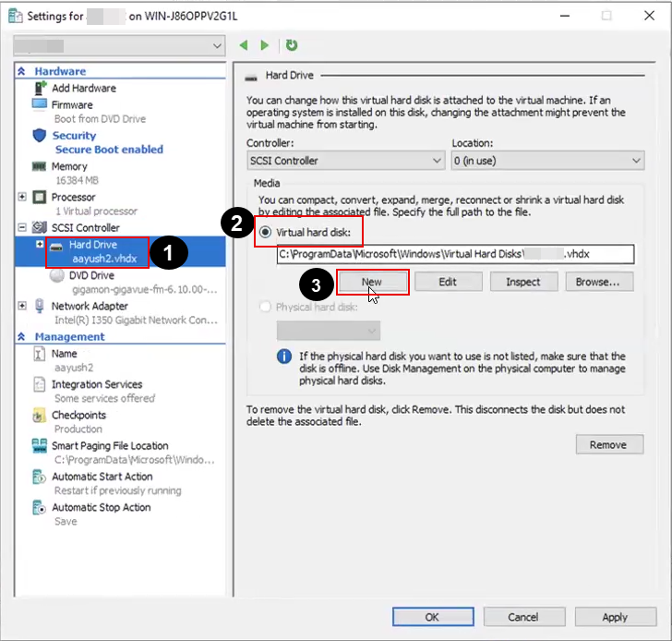The height and width of the screenshot is (641, 672).
Task: Select the Add Hardware icon
Action: tap(40, 88)
